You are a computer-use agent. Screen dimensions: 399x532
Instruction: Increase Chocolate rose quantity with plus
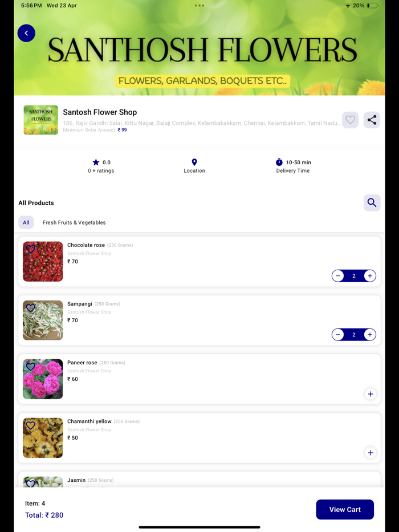(x=370, y=276)
